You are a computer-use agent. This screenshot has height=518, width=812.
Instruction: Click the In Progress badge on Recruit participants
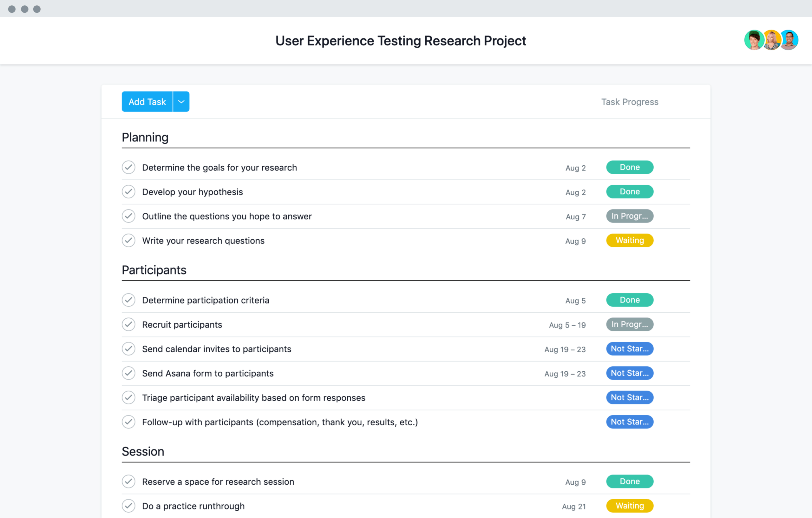[x=630, y=324]
